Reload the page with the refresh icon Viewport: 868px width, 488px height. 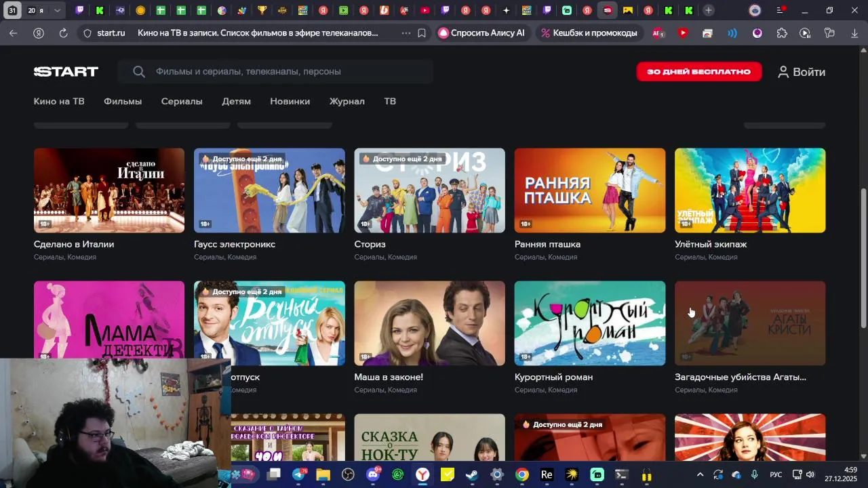63,33
